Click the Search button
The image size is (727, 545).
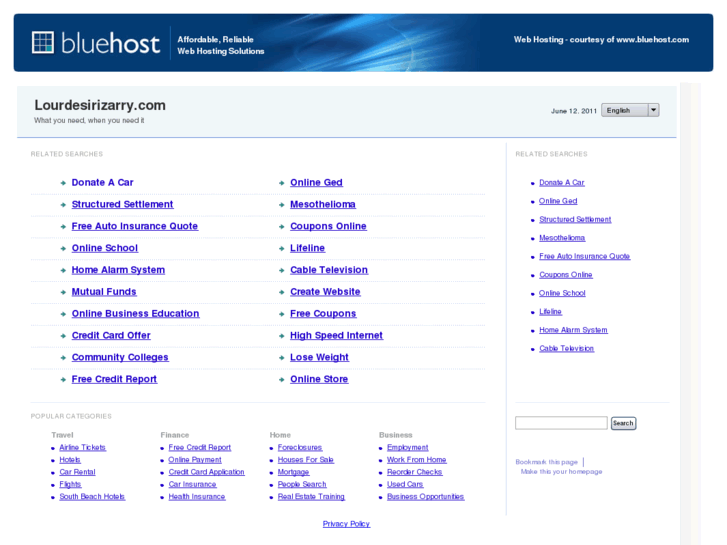tap(623, 423)
